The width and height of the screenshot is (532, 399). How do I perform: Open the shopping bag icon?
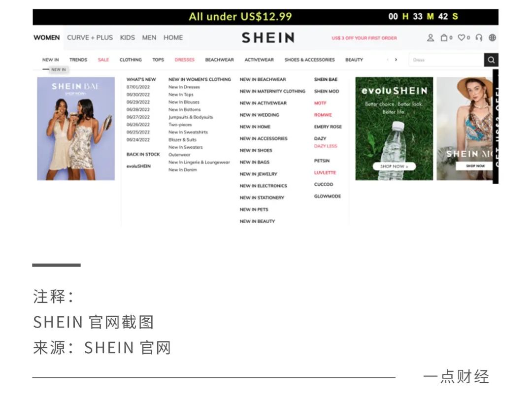click(x=444, y=37)
